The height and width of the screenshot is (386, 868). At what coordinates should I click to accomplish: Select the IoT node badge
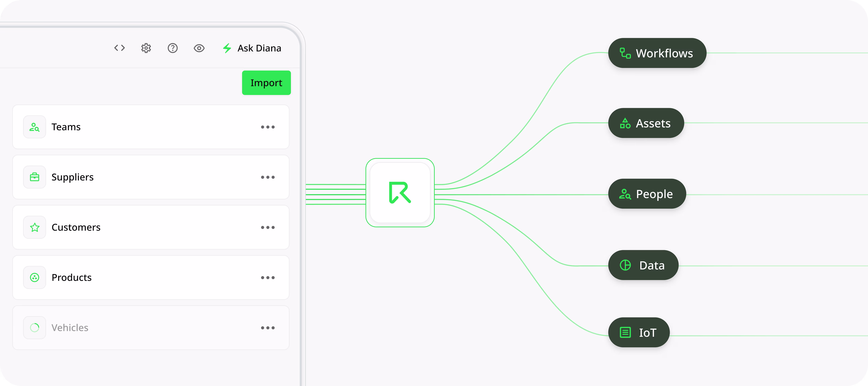[638, 332]
